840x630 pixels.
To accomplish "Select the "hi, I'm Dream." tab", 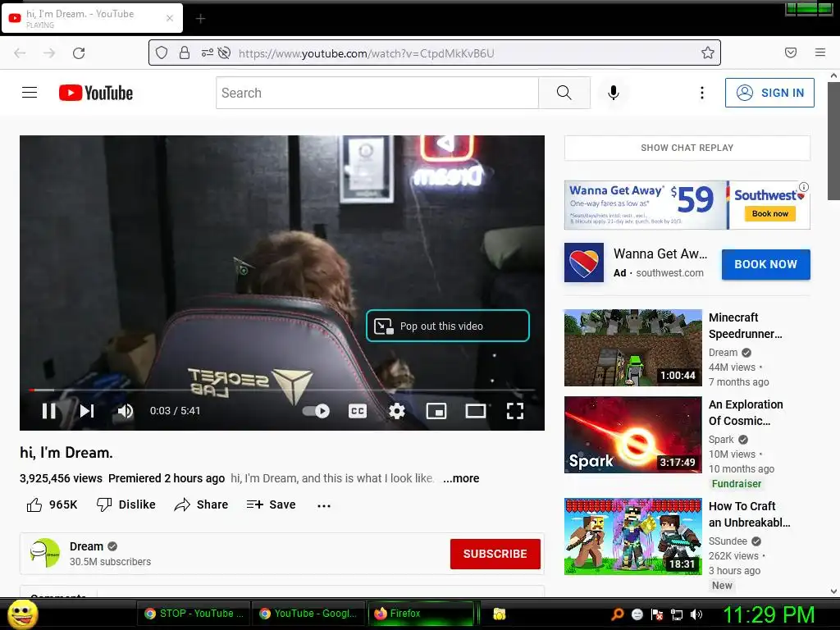I will (92, 18).
